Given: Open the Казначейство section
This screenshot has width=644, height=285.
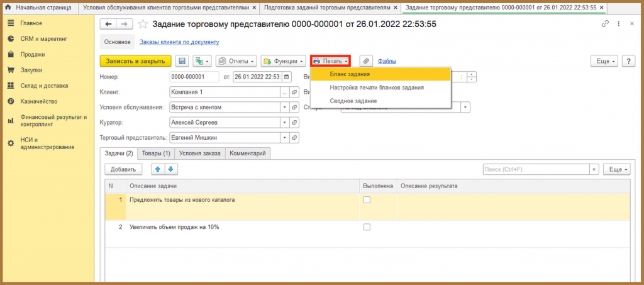Looking at the screenshot, I should (39, 101).
